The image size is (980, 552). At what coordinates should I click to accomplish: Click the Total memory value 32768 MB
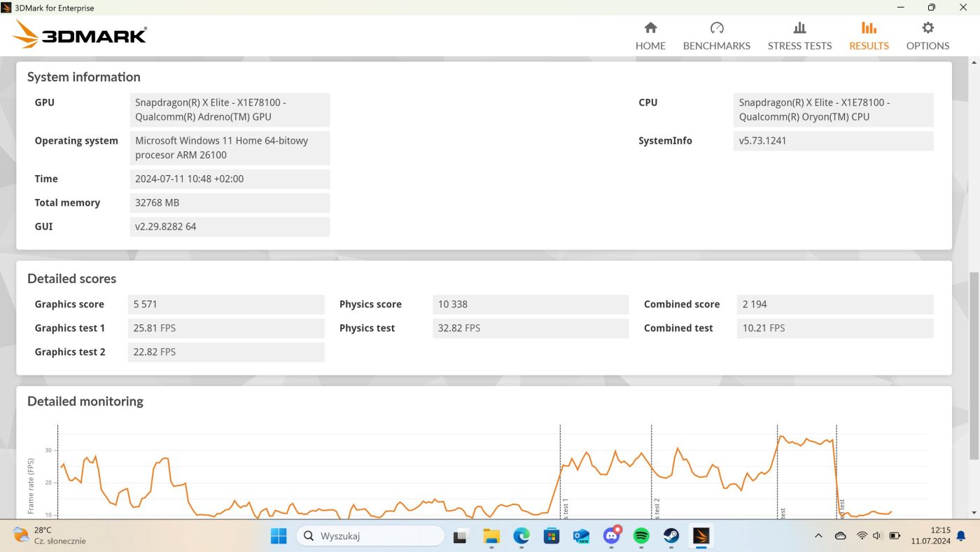point(230,202)
